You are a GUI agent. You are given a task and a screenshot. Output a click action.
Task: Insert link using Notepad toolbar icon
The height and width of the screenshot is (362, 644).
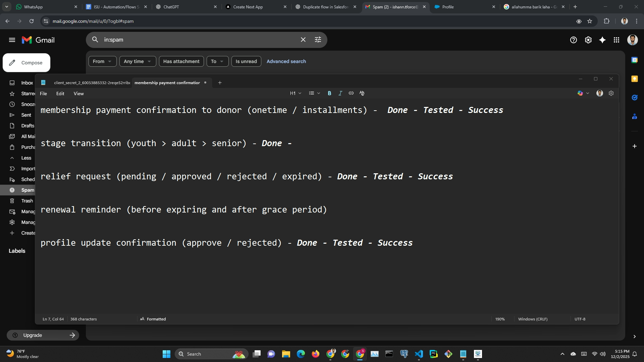(351, 93)
